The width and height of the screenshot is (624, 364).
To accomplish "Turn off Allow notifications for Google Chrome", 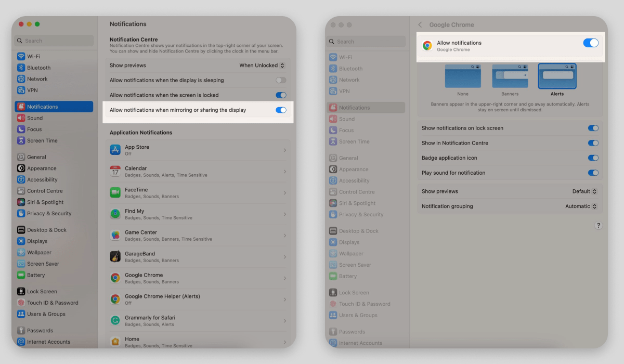I will [591, 43].
